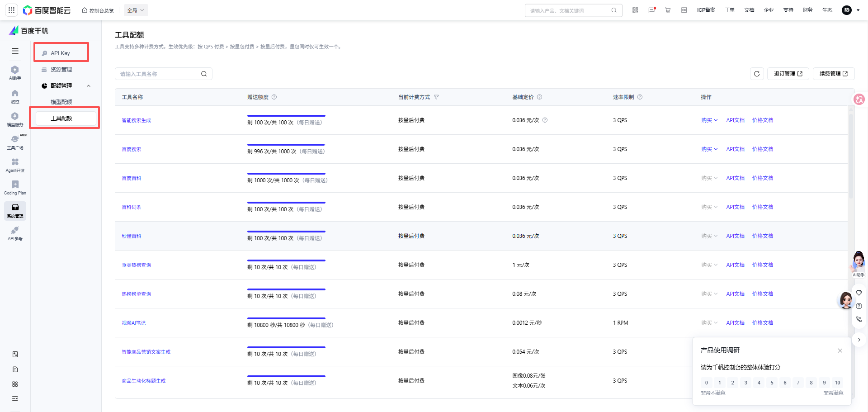Viewport: 868px width, 412px height.
Task: Open the 全局 region dropdown
Action: (136, 10)
